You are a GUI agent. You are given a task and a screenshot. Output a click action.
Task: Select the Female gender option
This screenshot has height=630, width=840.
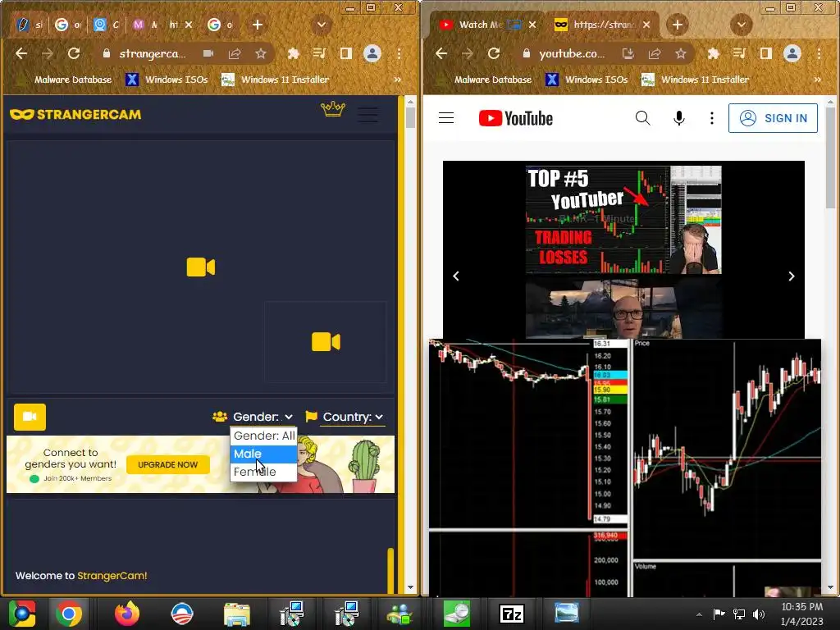(263, 472)
